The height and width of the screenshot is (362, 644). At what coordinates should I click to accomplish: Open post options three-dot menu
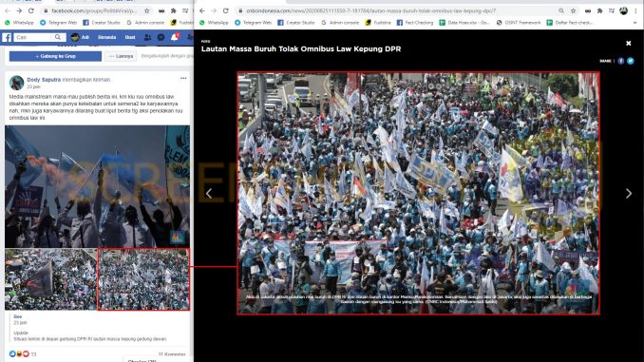pos(183,78)
